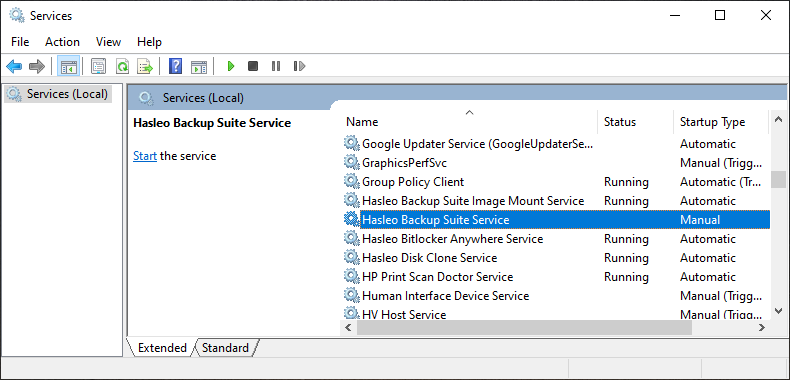
Task: Sort by the Startup Type column header
Action: 721,122
